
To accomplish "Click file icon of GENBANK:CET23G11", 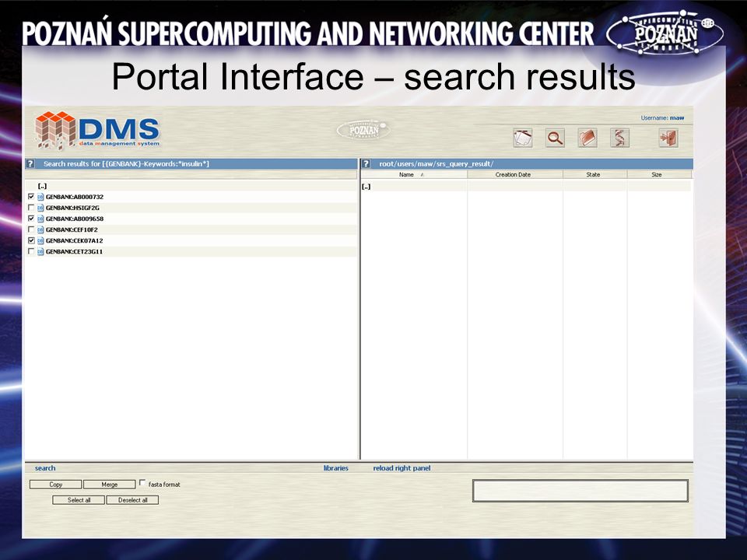I will pyautogui.click(x=40, y=251).
